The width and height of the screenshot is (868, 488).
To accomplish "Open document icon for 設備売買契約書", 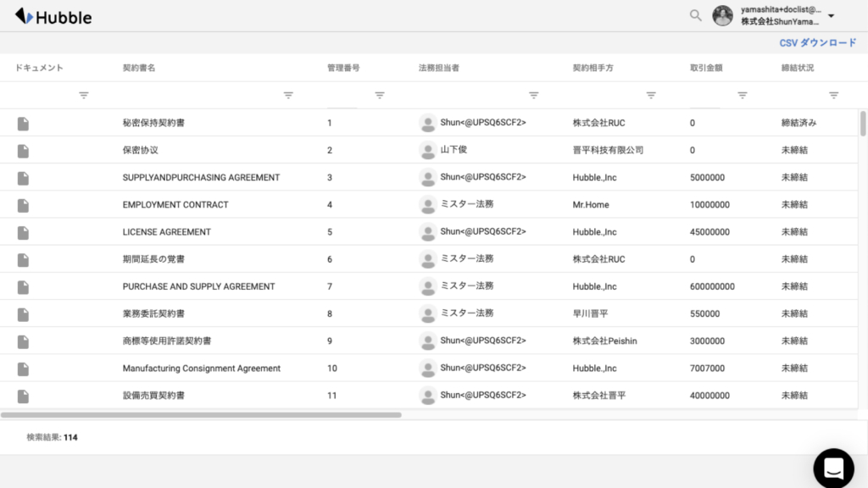I will click(23, 396).
